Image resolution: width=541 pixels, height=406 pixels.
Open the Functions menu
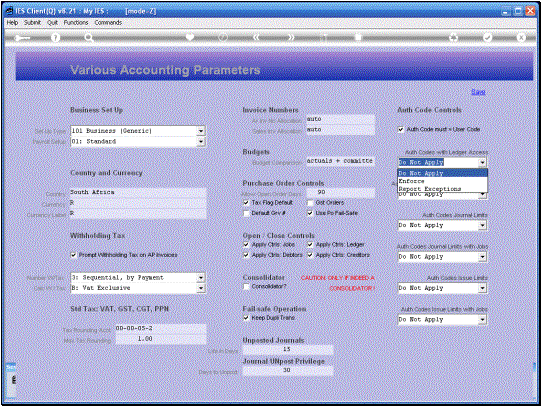tap(76, 22)
